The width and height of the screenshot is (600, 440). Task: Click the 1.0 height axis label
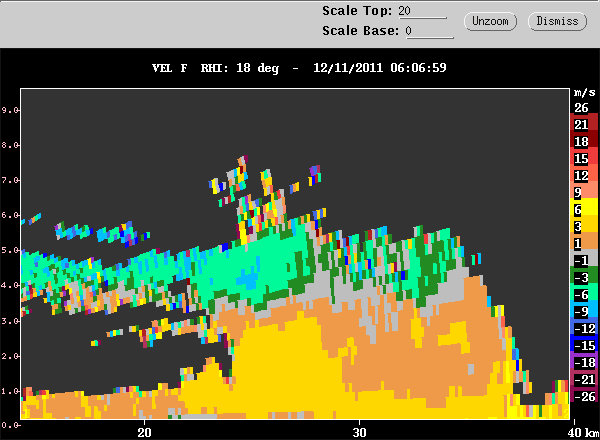(x=10, y=391)
